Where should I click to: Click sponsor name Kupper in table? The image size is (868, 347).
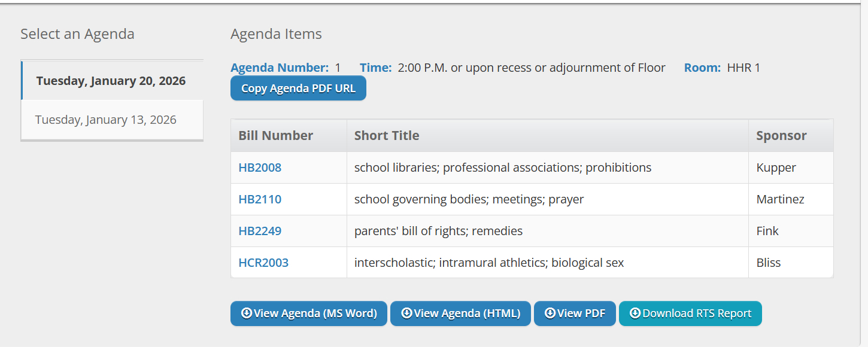point(776,168)
